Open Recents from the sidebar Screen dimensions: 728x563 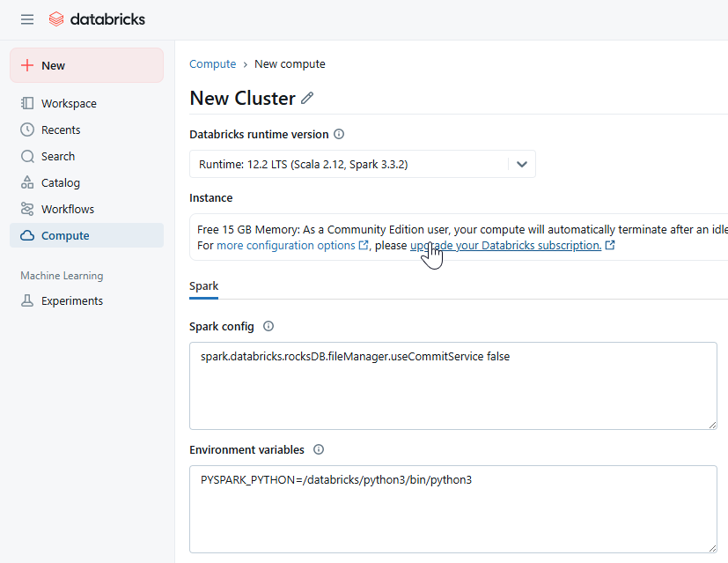pyautogui.click(x=87, y=130)
